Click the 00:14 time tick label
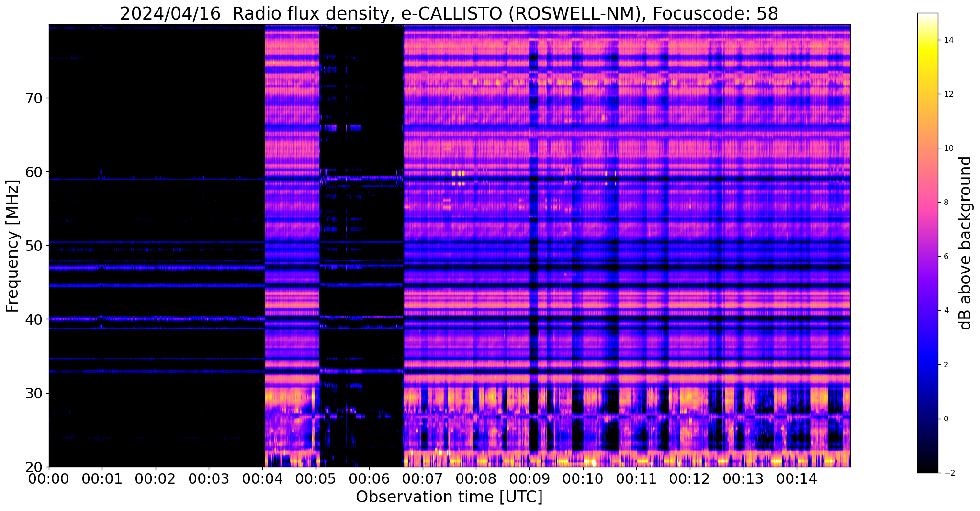Screen dimensions: 980x511 click(x=796, y=478)
